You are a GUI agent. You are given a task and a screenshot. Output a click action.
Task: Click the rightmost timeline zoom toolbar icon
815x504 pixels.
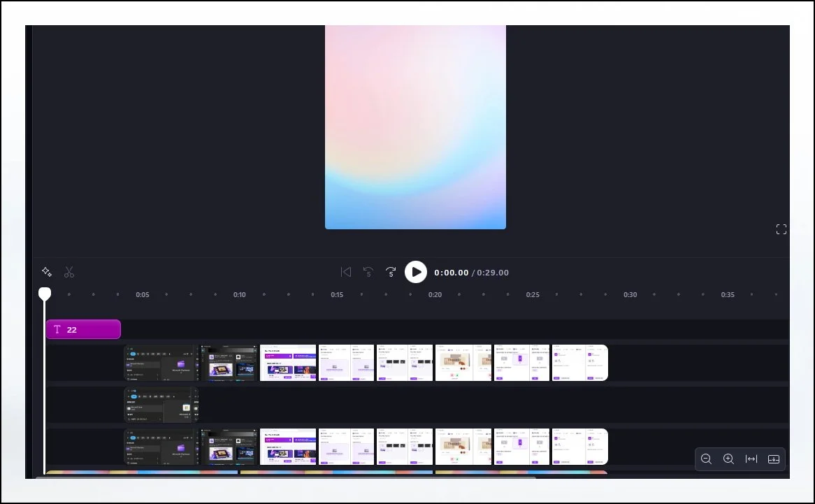coord(774,459)
